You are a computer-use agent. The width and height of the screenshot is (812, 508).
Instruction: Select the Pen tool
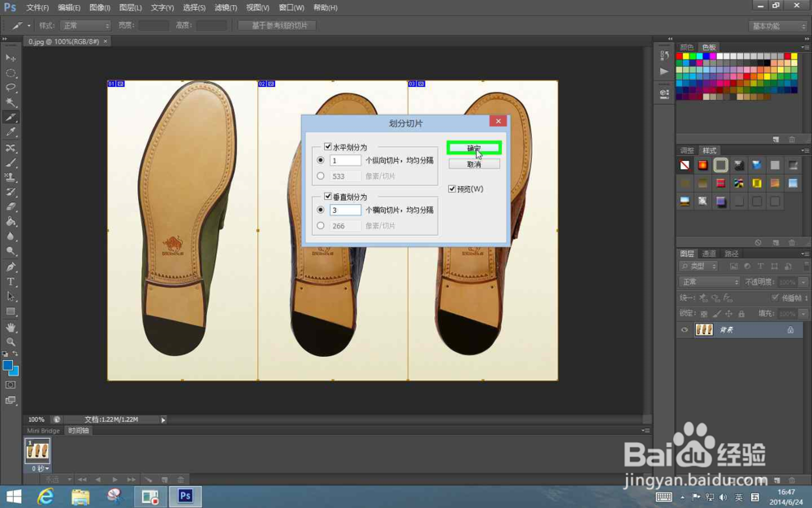[11, 267]
